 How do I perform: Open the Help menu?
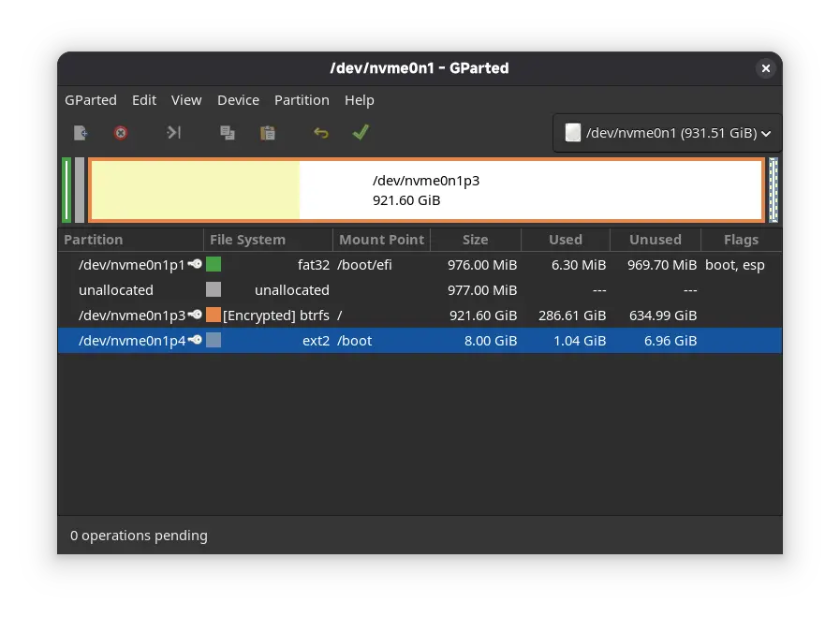coord(360,100)
